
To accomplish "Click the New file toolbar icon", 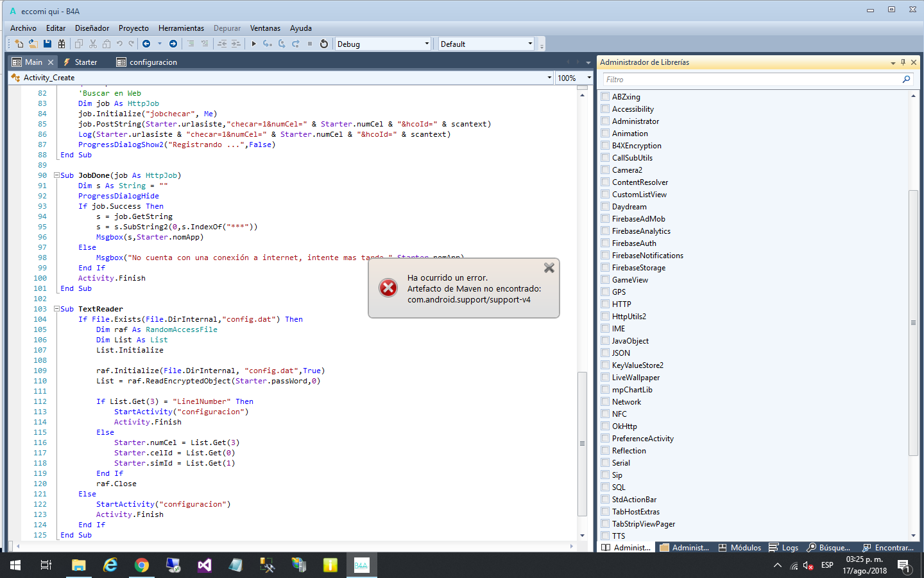I will [x=19, y=44].
